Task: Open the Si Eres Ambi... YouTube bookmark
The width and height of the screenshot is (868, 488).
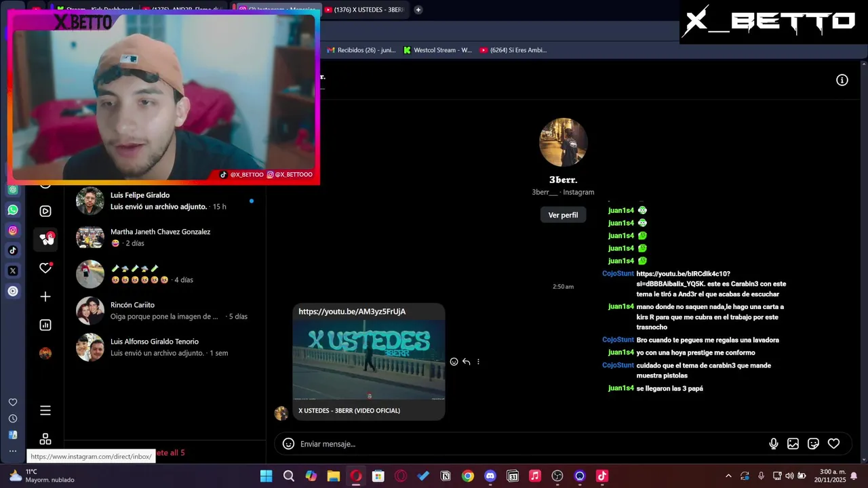Action: point(513,50)
